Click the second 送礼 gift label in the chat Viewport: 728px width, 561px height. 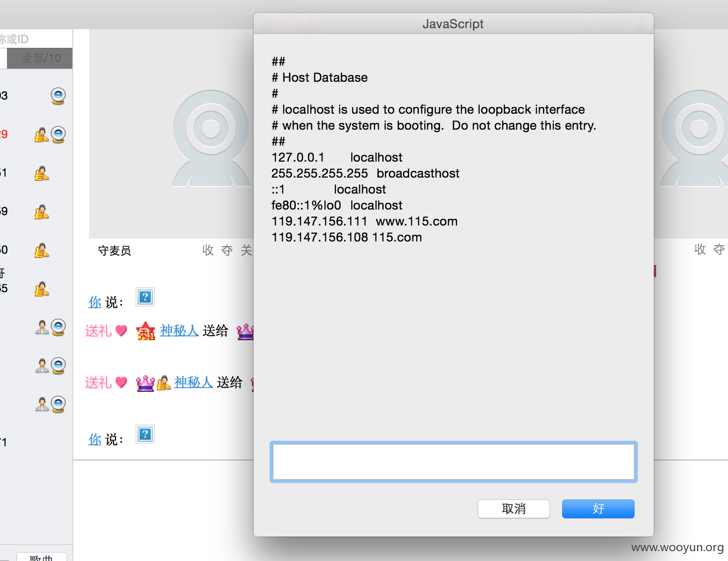(98, 382)
